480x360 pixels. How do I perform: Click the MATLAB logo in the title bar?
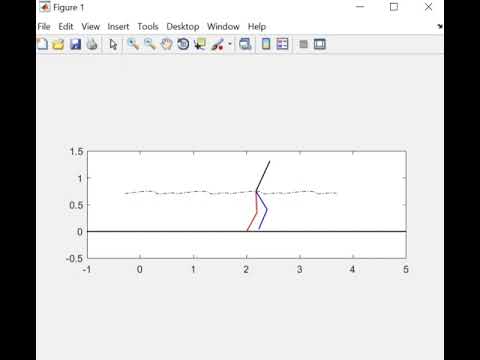[45, 7]
